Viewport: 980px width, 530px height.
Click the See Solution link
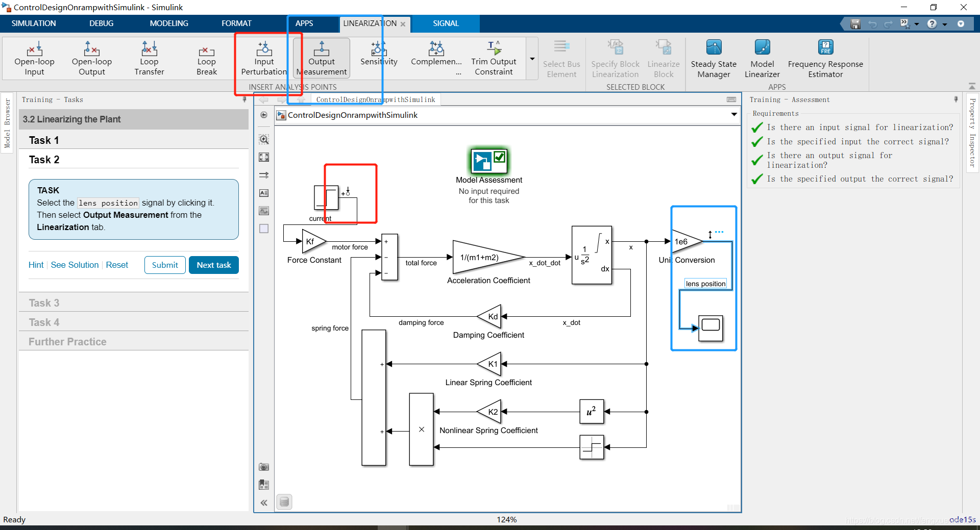(x=74, y=265)
